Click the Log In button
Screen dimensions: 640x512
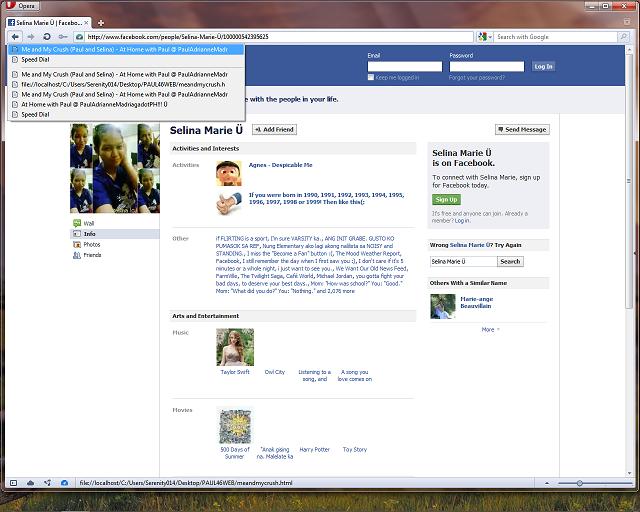click(x=543, y=66)
